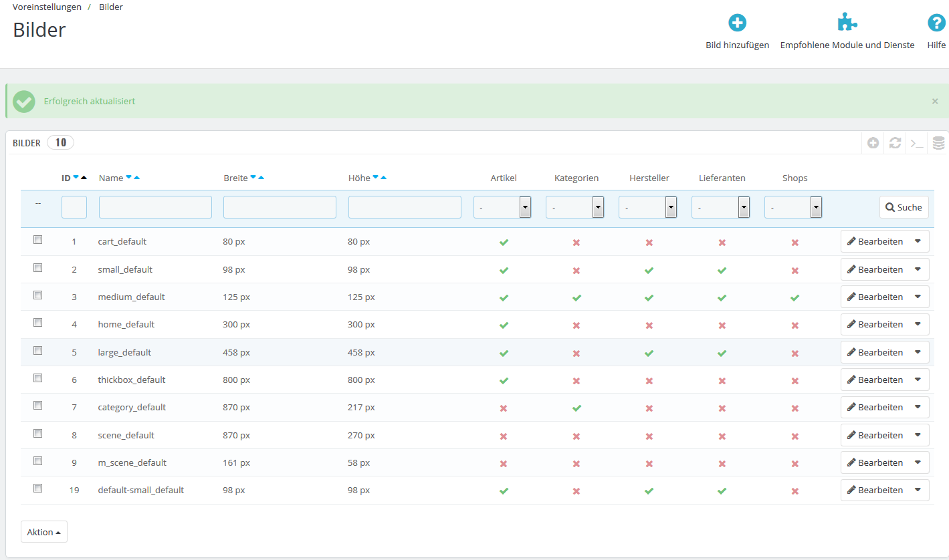Viewport: 949px width, 560px height.
Task: Toggle Artikel status for category_default
Action: [x=504, y=408]
